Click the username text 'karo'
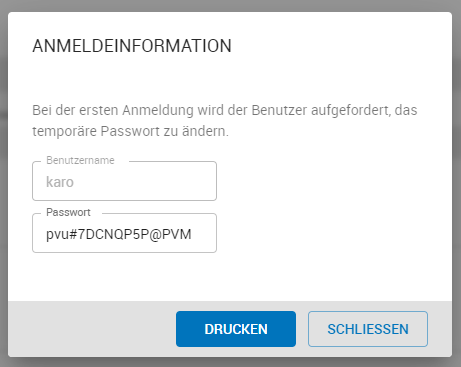Image resolution: width=461 pixels, height=367 pixels. coord(60,182)
